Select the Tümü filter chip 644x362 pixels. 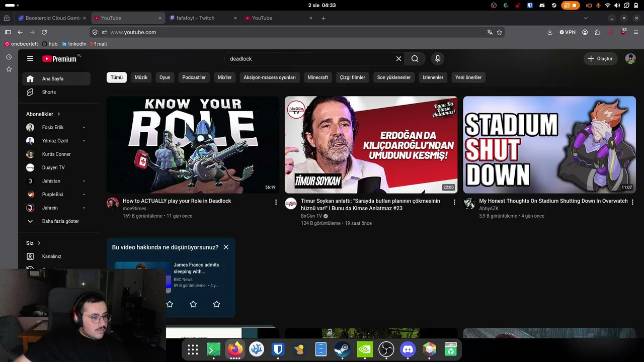(117, 77)
